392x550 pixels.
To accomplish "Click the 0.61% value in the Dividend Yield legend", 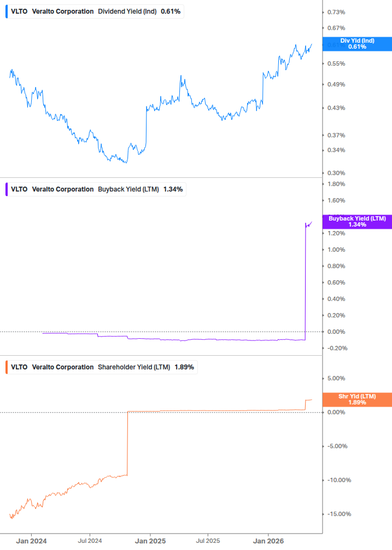I will (171, 11).
